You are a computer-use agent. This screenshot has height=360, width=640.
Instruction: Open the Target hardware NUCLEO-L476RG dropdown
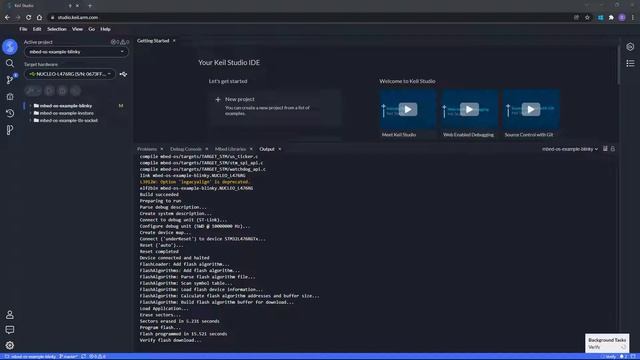point(70,74)
